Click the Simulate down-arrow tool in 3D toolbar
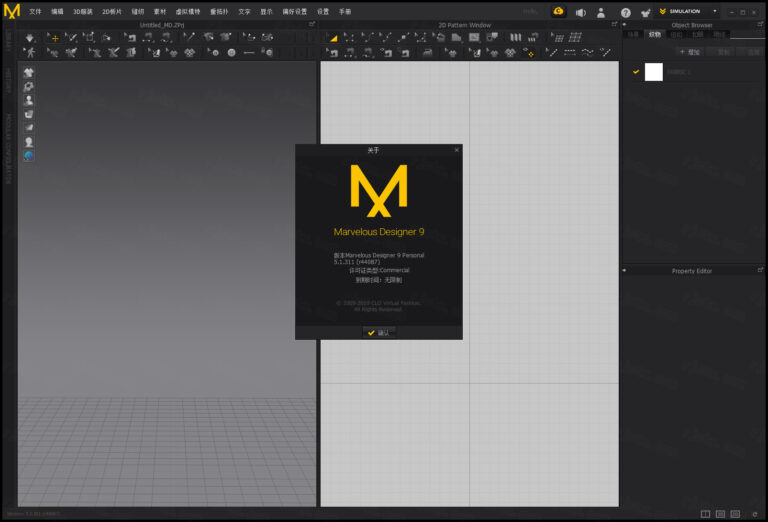Viewport: 768px width, 522px height. tap(30, 37)
